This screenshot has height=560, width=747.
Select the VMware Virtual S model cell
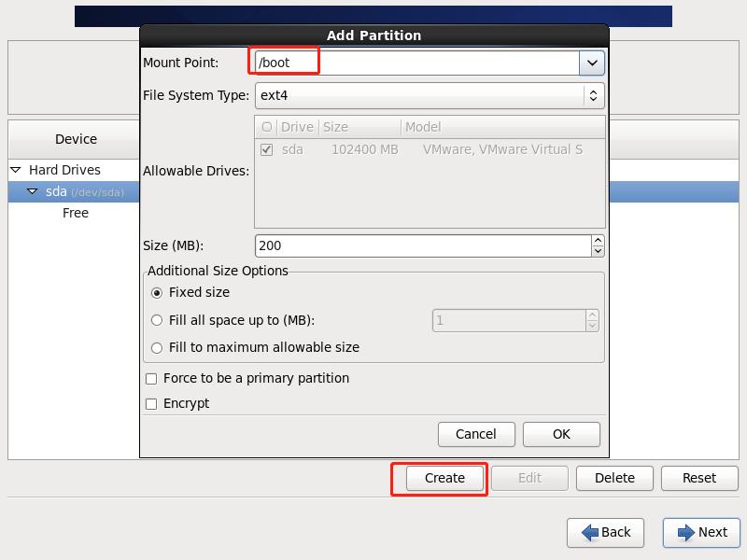tap(502, 149)
